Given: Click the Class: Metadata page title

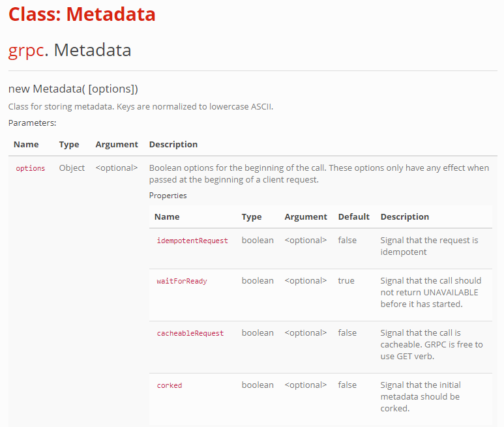Looking at the screenshot, I should tap(82, 14).
